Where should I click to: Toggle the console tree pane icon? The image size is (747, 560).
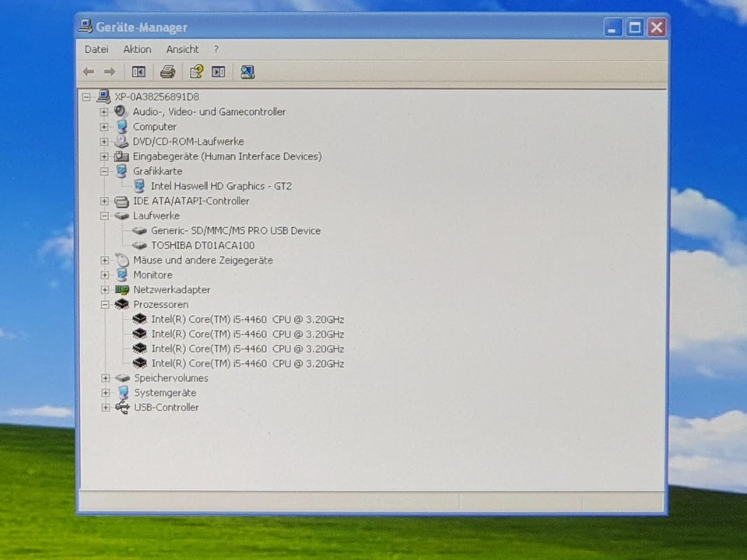click(139, 72)
